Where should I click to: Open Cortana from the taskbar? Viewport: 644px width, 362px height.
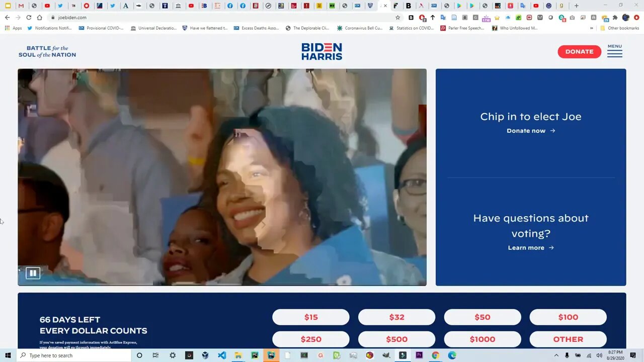pyautogui.click(x=139, y=355)
